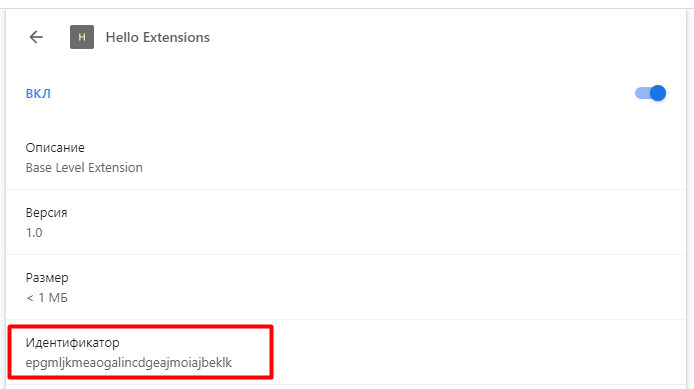Select the 1.0 version number
694x389 pixels.
click(34, 233)
